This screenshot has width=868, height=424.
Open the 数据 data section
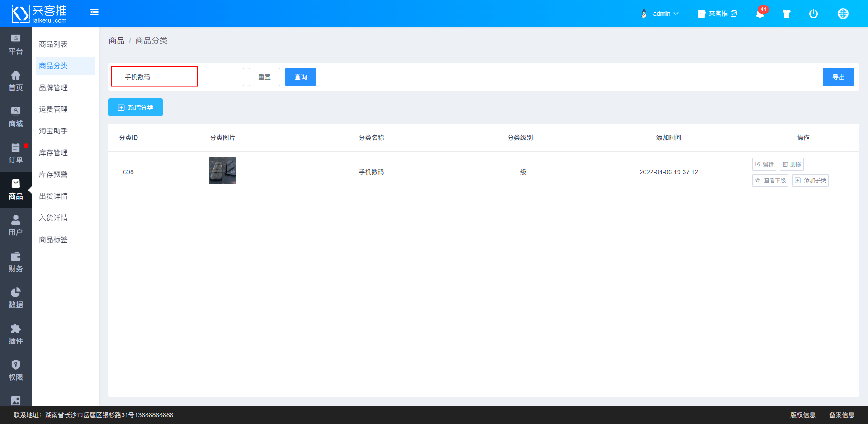coord(16,299)
